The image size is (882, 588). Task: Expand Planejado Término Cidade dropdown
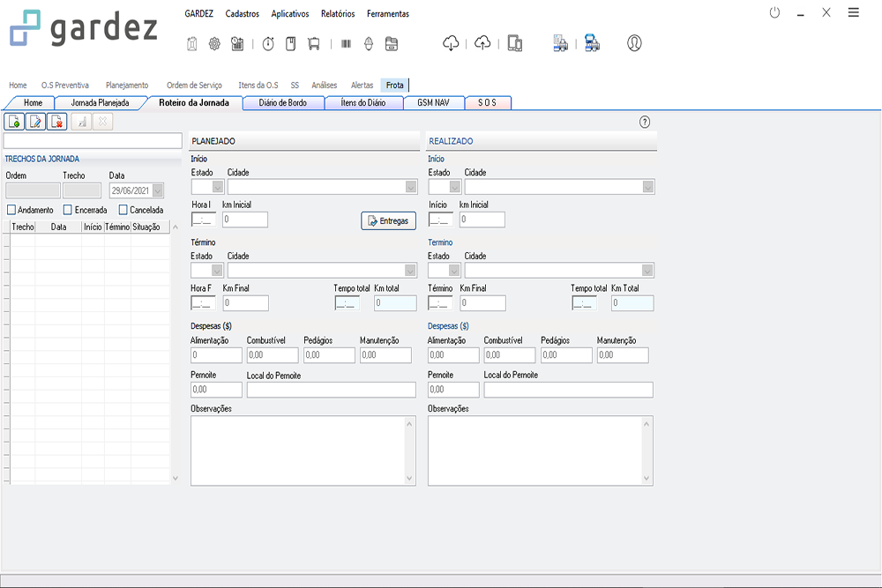click(x=411, y=271)
